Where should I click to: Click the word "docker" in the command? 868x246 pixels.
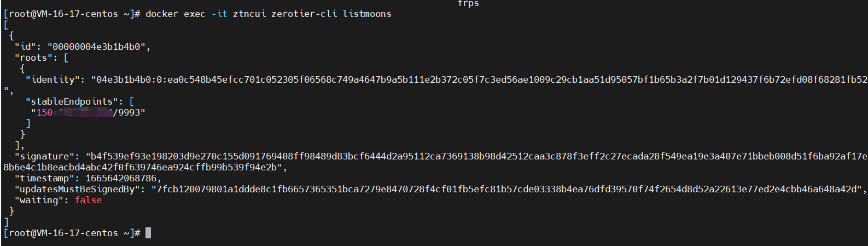click(161, 14)
